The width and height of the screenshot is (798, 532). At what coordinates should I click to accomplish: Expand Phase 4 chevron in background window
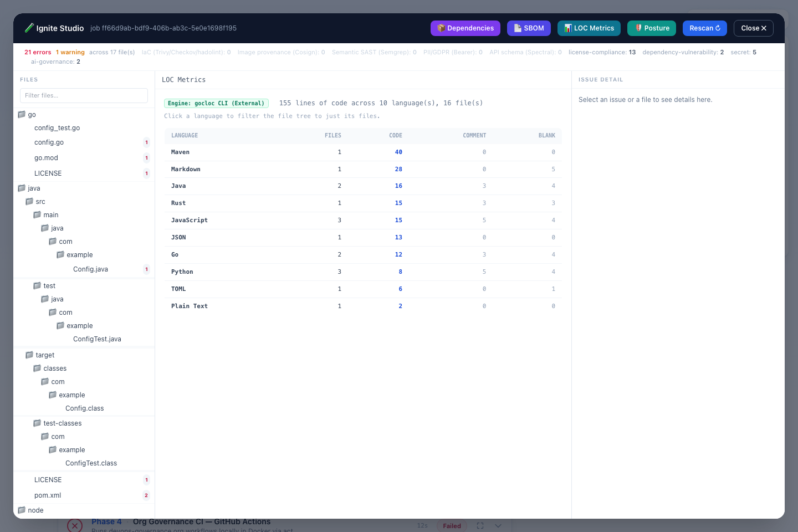498,525
